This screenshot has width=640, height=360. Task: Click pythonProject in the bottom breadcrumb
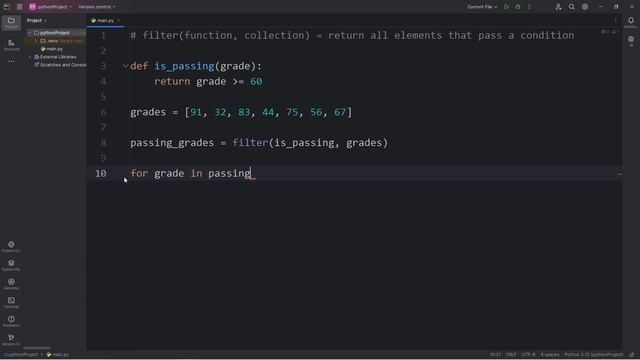(21, 355)
